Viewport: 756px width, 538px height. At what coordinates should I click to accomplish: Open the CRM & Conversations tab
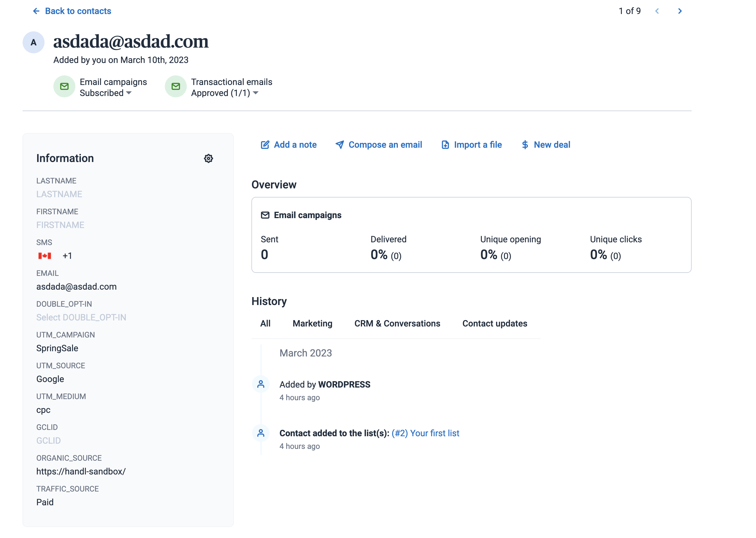pyautogui.click(x=397, y=323)
